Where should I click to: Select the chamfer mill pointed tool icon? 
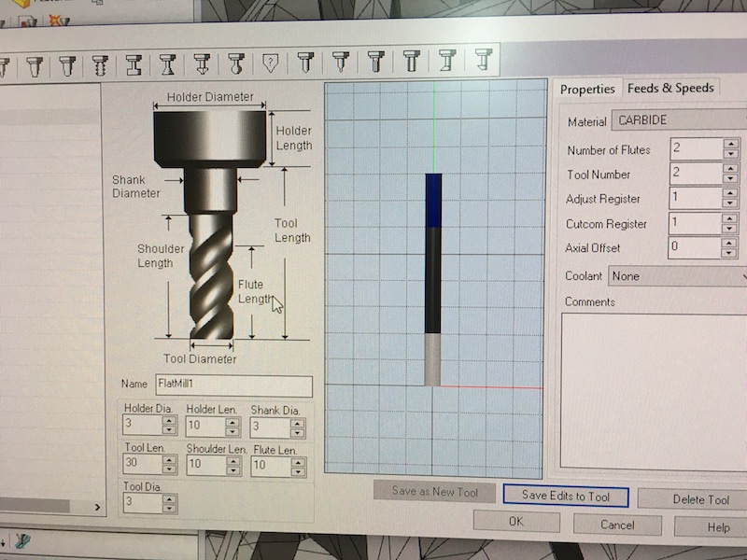pos(202,63)
